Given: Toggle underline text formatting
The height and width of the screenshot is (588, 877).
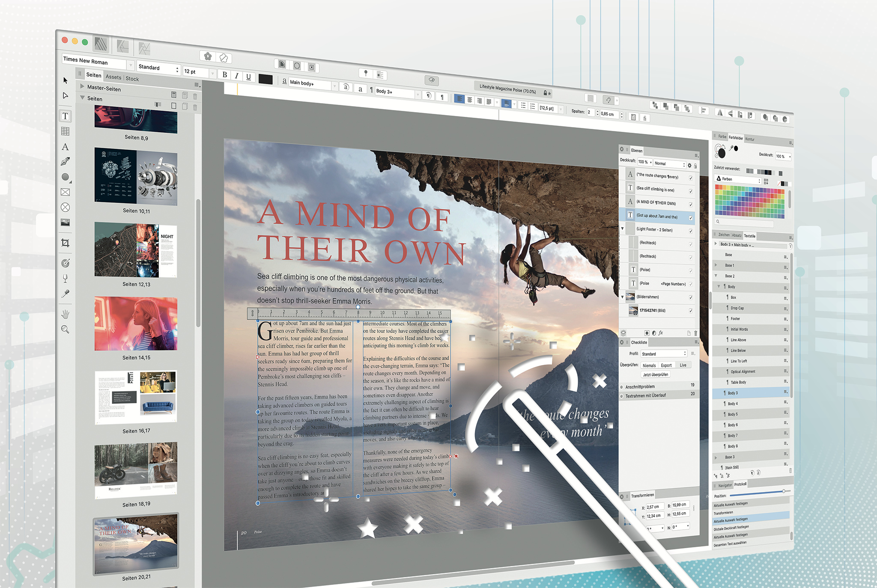Looking at the screenshot, I should (x=248, y=77).
